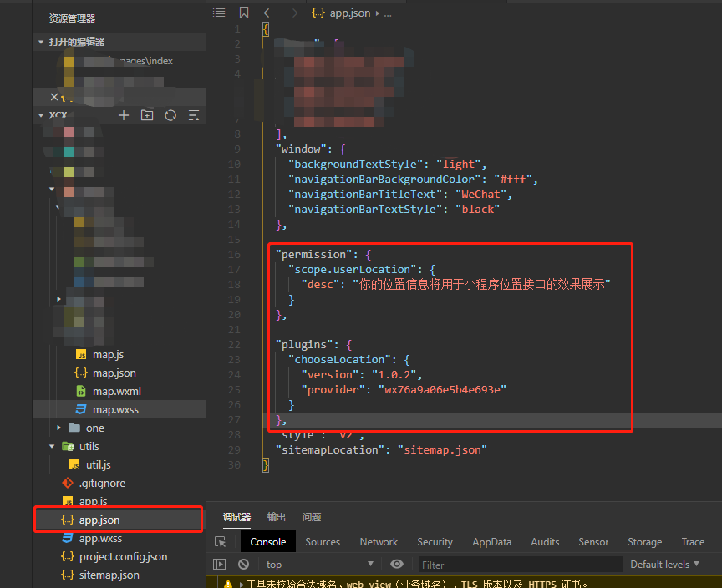Click the new file plus icon in explorer
The image size is (722, 588).
[x=124, y=115]
